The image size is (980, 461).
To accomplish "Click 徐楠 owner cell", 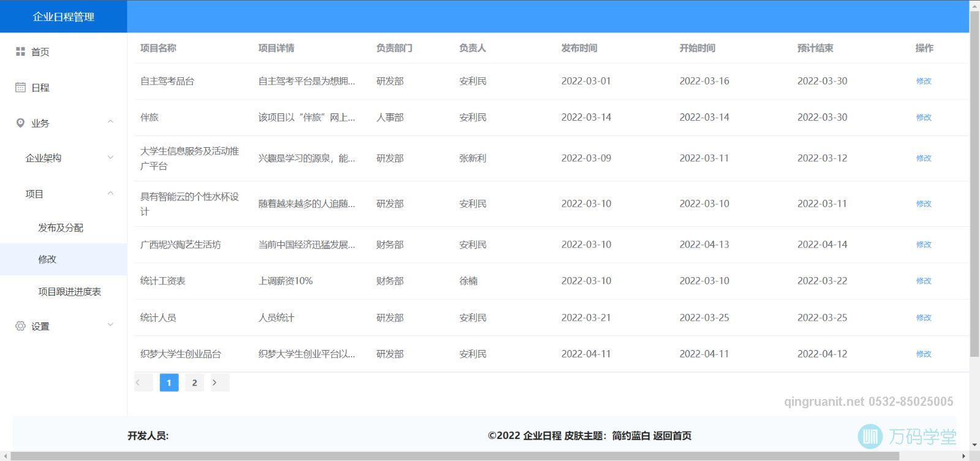I will coord(469,281).
